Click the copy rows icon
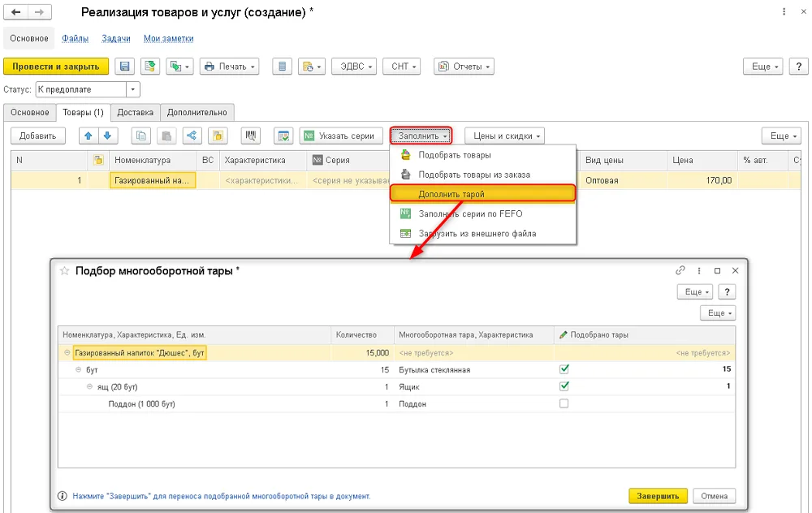The width and height of the screenshot is (812, 513). pos(140,136)
